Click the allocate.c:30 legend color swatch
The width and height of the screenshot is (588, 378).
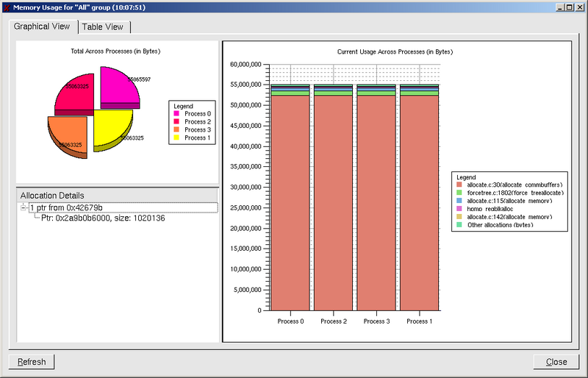tap(460, 184)
